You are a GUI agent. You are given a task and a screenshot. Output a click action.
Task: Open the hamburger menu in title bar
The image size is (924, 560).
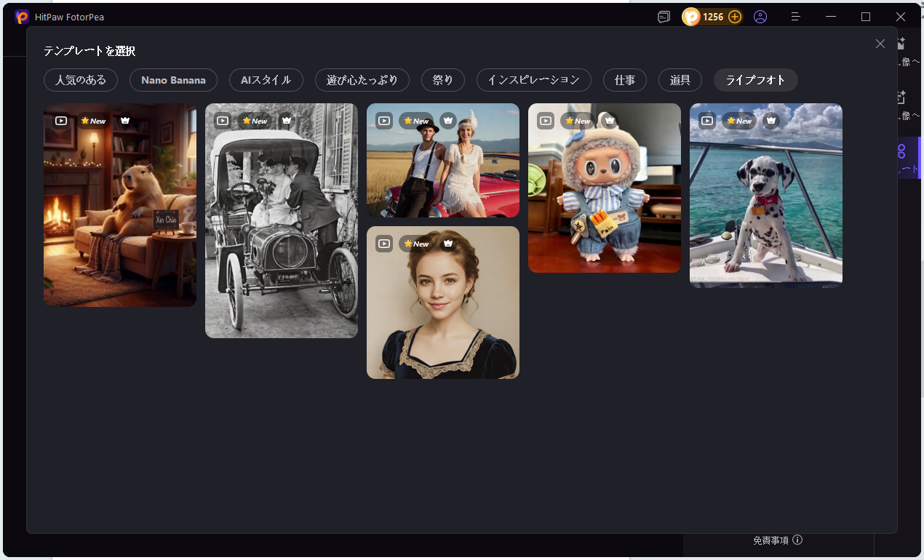click(x=796, y=17)
